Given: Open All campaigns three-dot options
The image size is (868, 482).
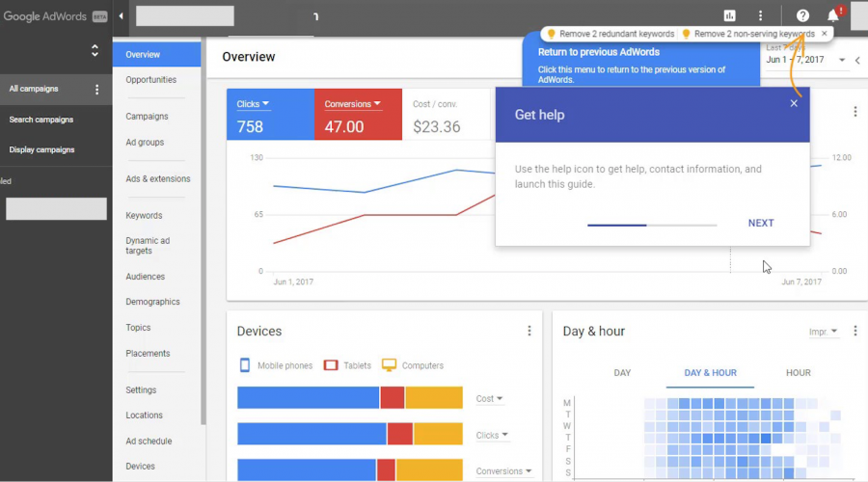Looking at the screenshot, I should click(x=96, y=89).
